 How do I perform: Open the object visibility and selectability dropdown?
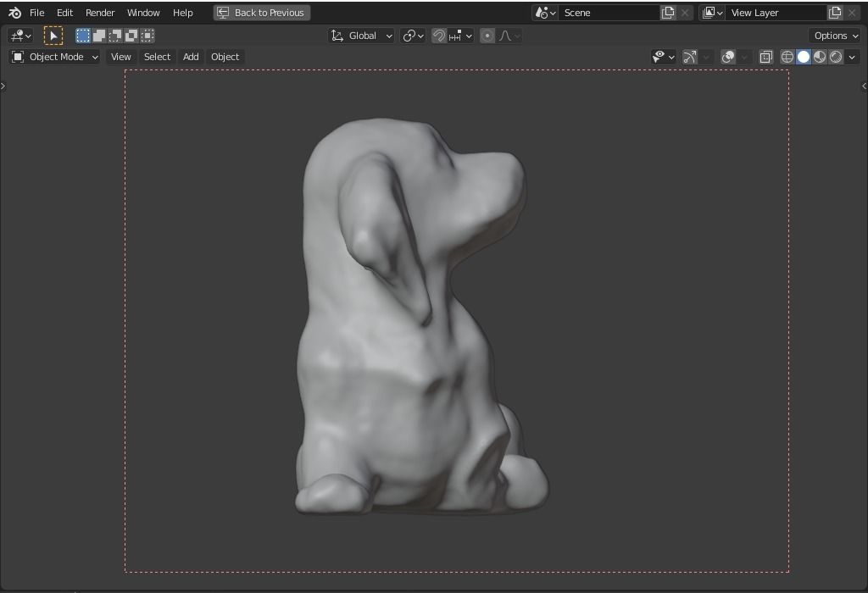663,57
